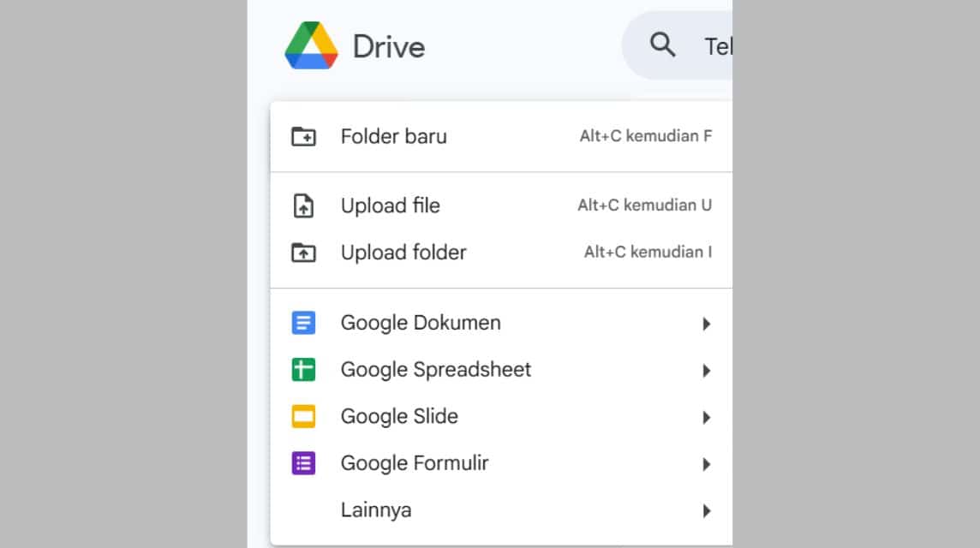Expand the Google Formulir submenu arrow

coord(706,464)
